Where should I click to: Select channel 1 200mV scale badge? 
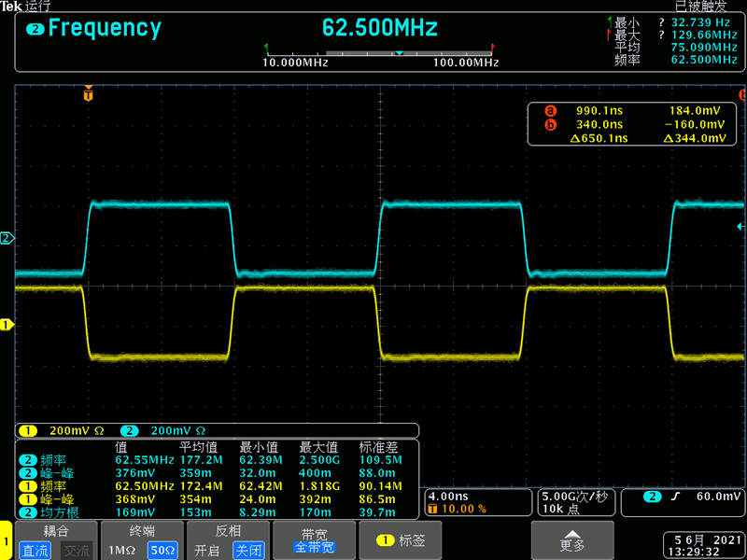pos(26,431)
